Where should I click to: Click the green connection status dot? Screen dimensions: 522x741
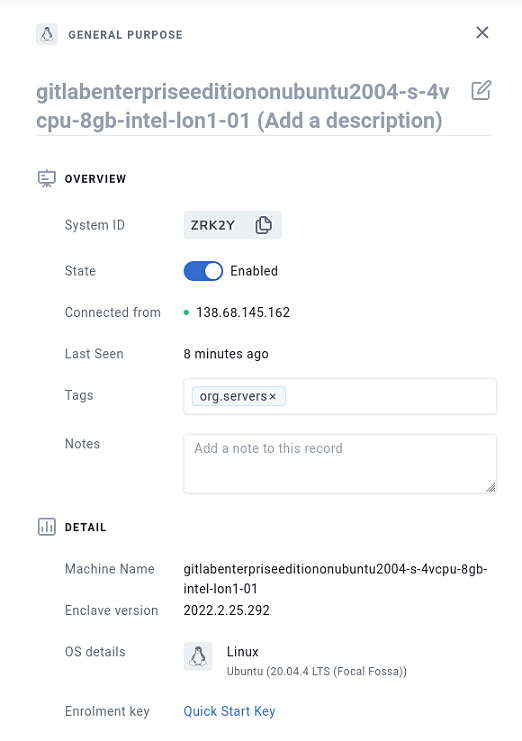tap(186, 312)
